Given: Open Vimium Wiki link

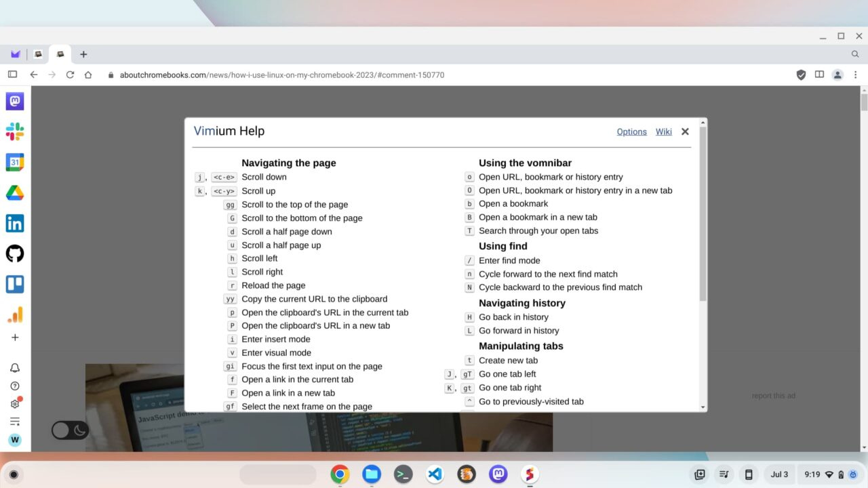Looking at the screenshot, I should pos(664,131).
